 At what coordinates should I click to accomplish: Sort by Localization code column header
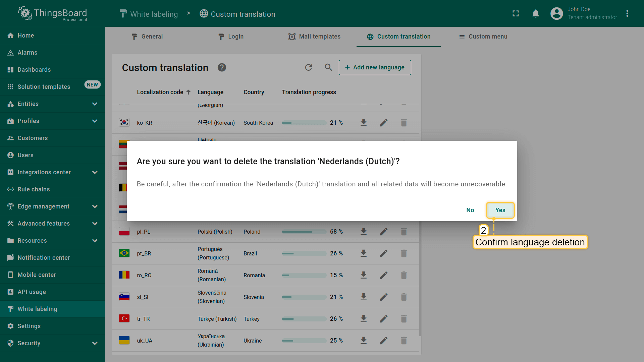(x=160, y=92)
